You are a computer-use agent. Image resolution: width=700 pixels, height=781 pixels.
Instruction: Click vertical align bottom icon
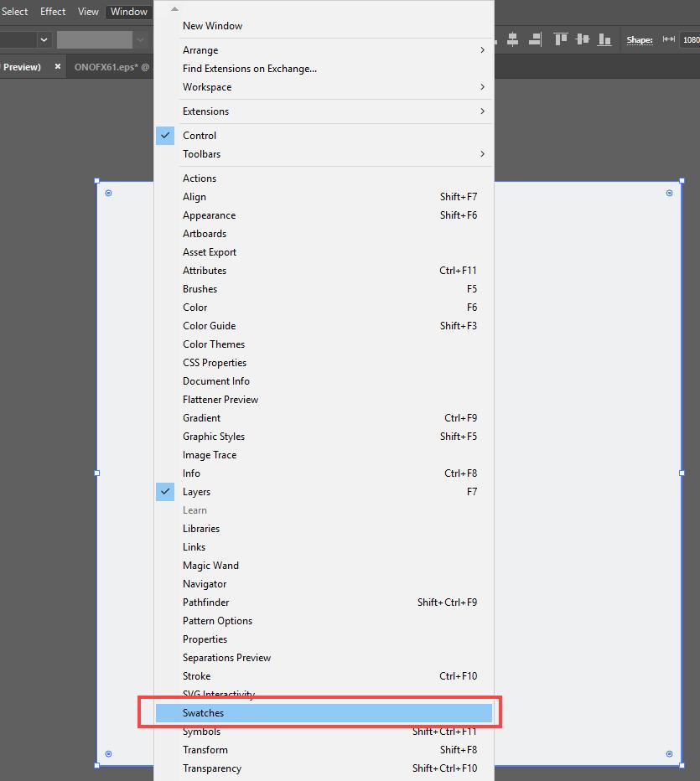click(x=604, y=39)
